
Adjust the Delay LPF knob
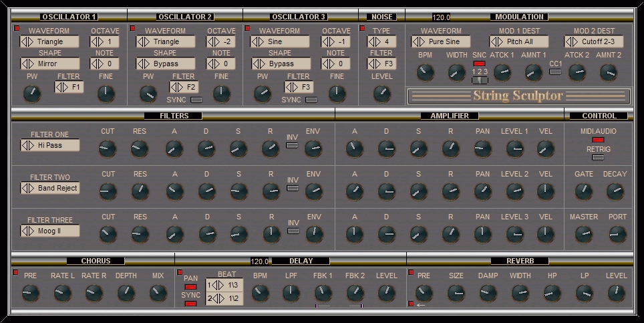pos(291,294)
